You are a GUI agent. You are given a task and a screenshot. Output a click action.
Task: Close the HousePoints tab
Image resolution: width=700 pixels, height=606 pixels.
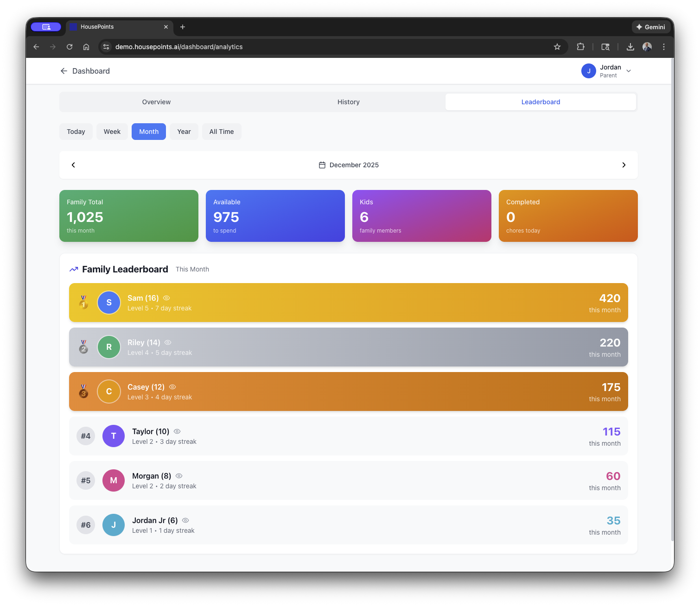(x=166, y=27)
